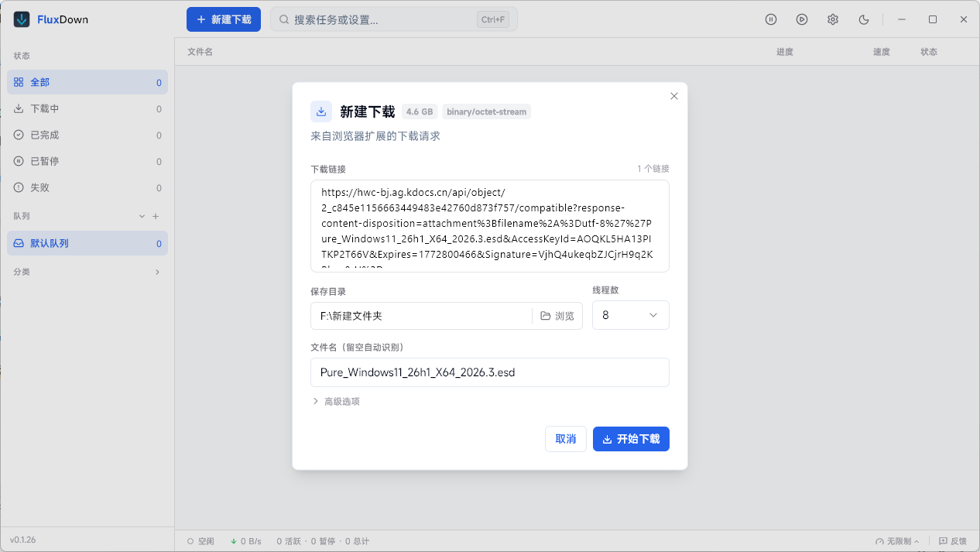
Task: Select 下载中 in the sidebar
Action: point(45,109)
